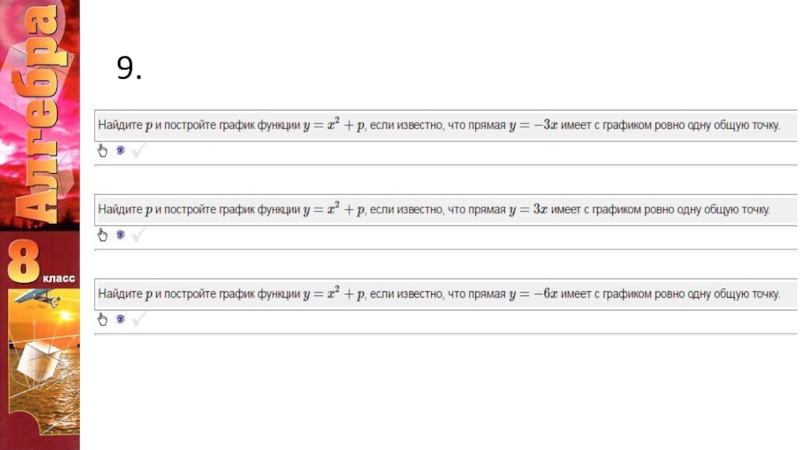Check the grey checkmark under the second problem
The width and height of the screenshot is (800, 450).
click(139, 235)
